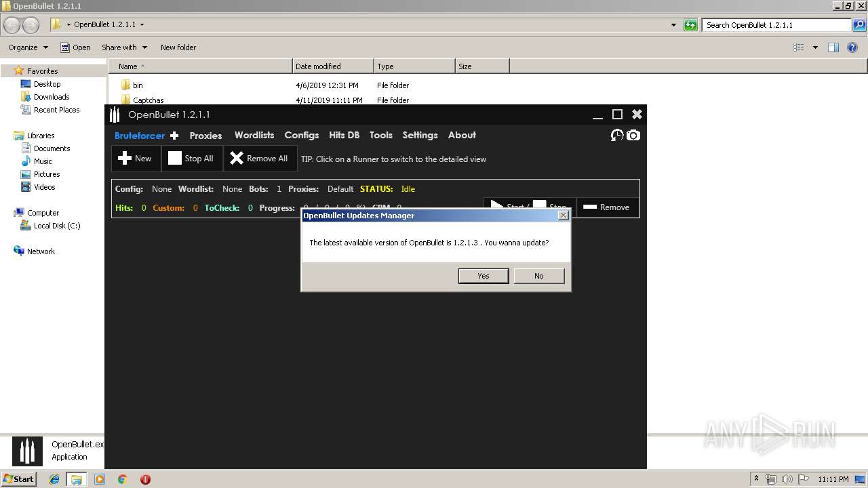Click Open in Explorer toolbar
The image size is (868, 488).
[x=75, y=47]
